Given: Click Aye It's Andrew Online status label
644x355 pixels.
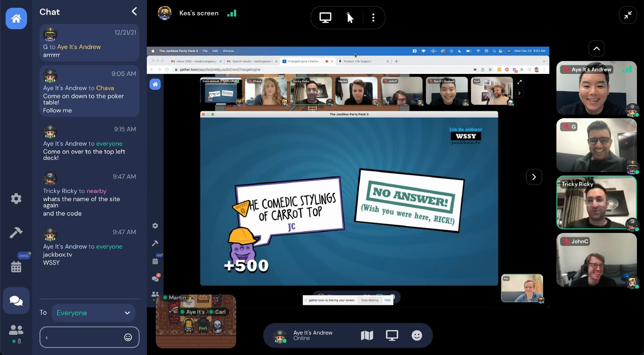Looking at the screenshot, I should 313,336.
